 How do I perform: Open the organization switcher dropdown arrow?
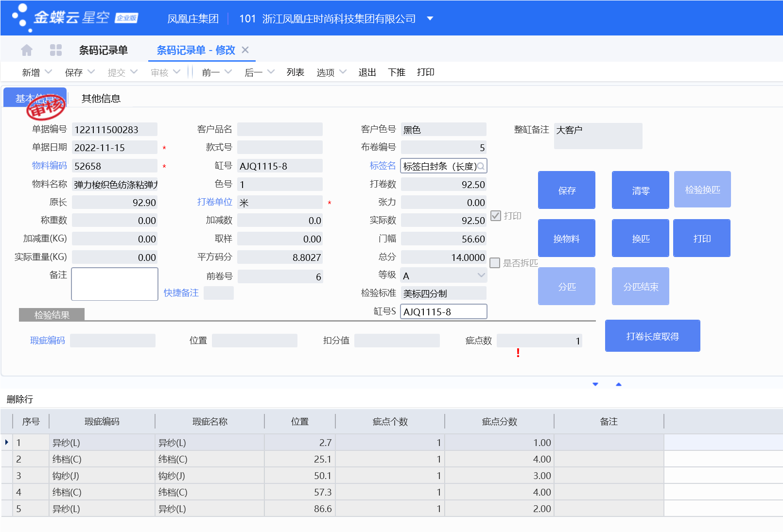430,18
